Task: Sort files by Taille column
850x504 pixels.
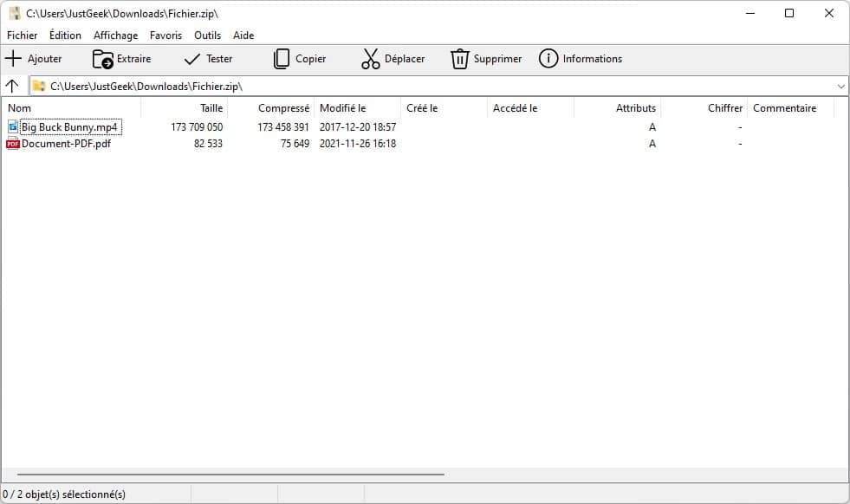Action: tap(185, 108)
